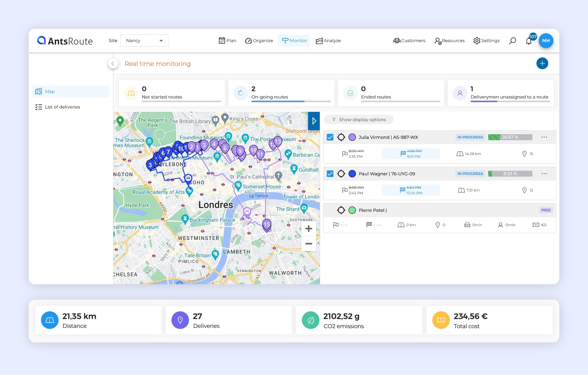Screen dimensions: 588x375
Task: Uncheck Julia Virmond route checkbox
Action: 330,137
